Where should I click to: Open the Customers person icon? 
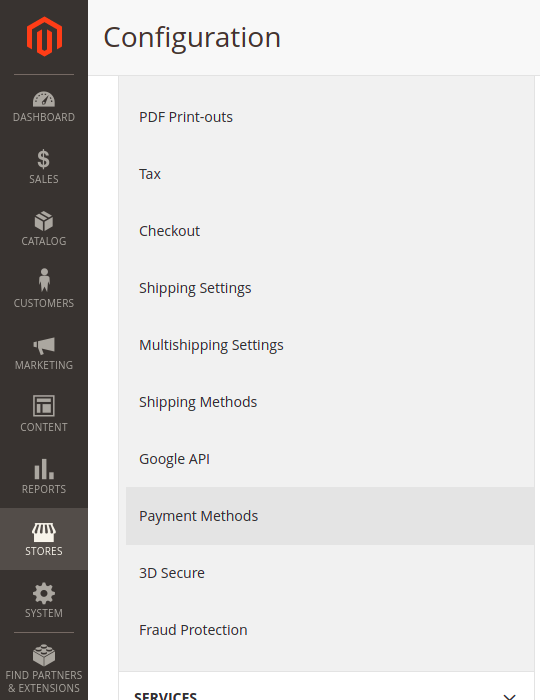click(x=44, y=280)
